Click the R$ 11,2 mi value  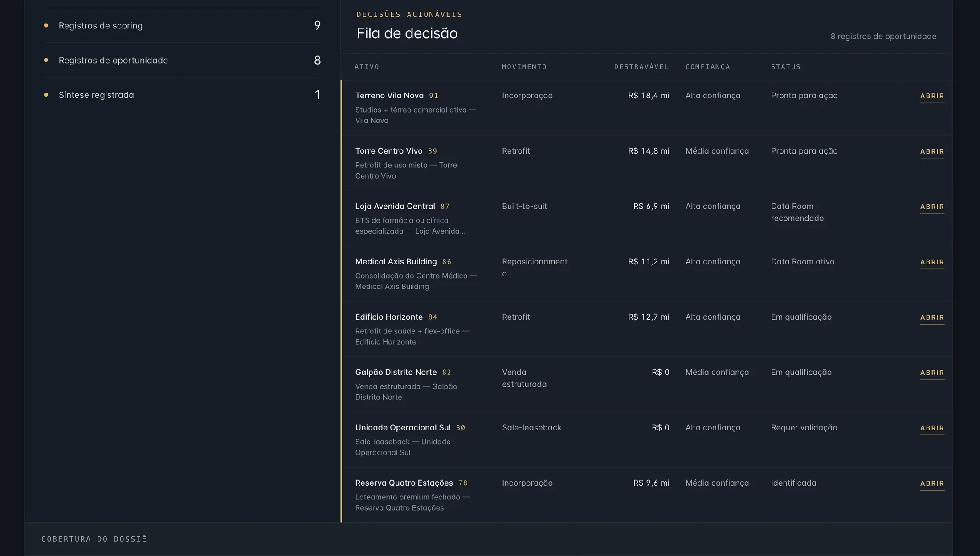coord(649,262)
